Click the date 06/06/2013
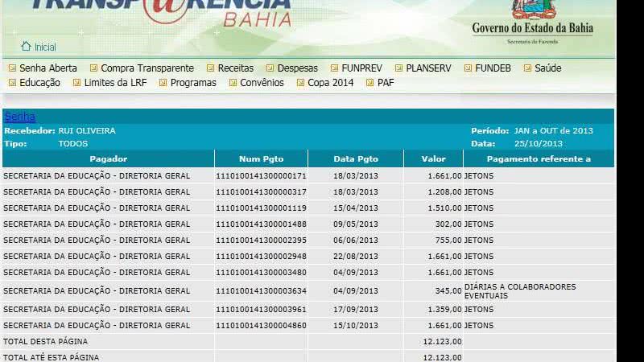Screen dimensions: 644x362 point(356,240)
